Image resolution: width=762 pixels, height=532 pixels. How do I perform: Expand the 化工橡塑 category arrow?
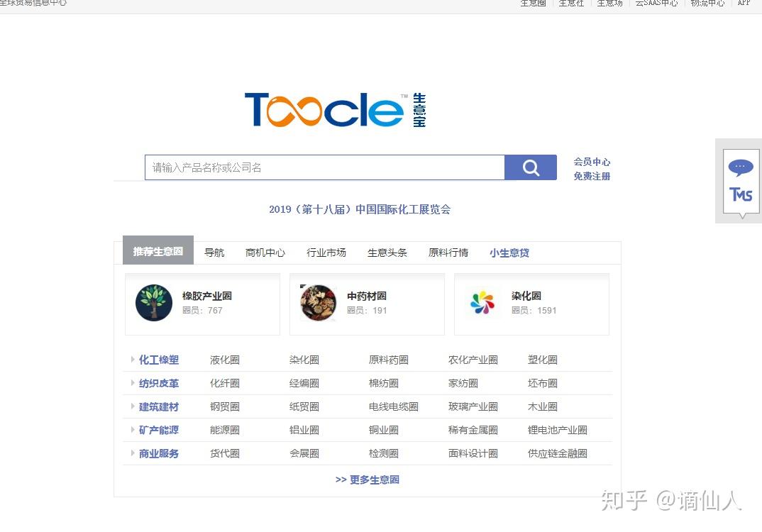133,360
